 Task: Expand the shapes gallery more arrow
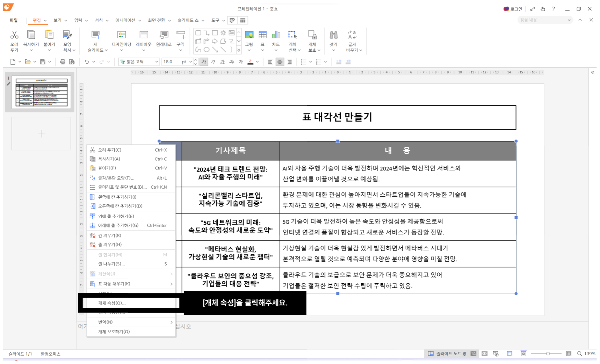[239, 50]
